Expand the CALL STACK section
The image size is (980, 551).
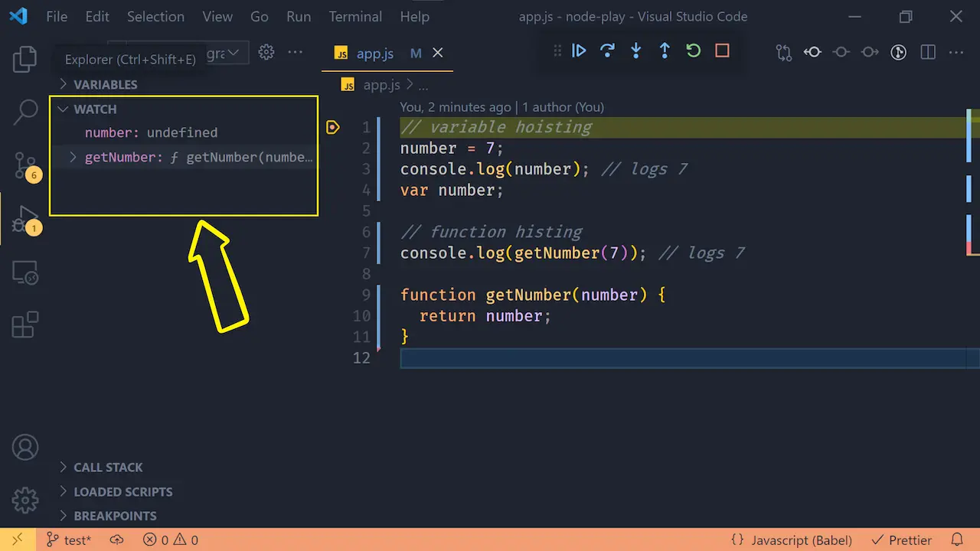[184, 467]
